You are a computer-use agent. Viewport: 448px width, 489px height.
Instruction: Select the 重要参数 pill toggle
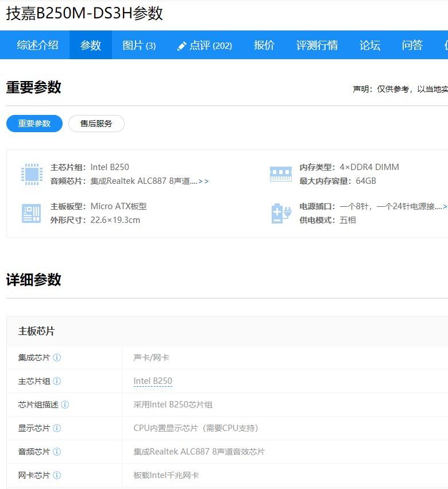click(34, 124)
